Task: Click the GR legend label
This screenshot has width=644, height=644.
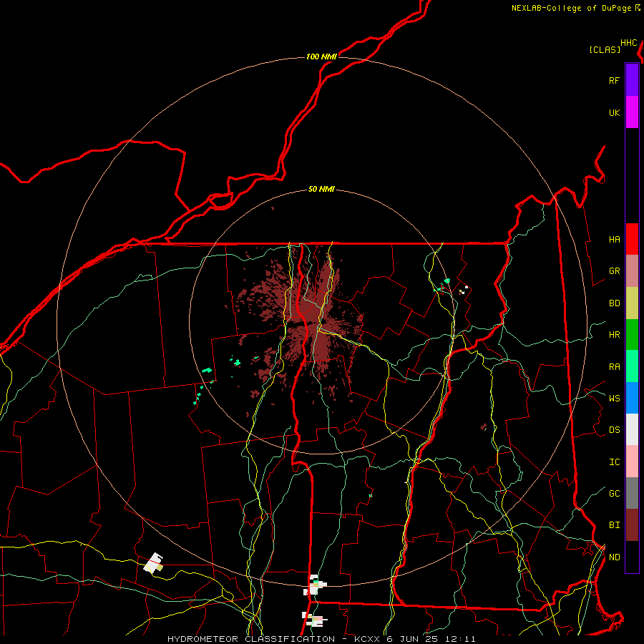Action: click(x=614, y=271)
